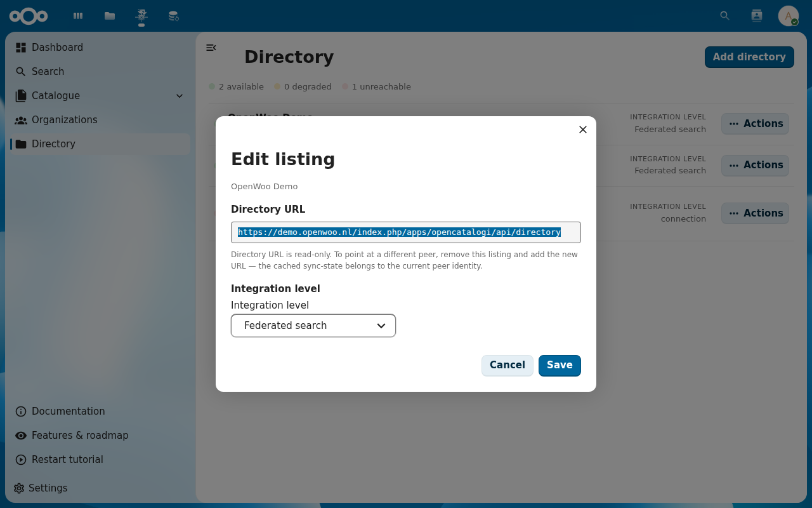Image resolution: width=812 pixels, height=508 pixels.
Task: Expand the Catalogue chevron
Action: 180,96
